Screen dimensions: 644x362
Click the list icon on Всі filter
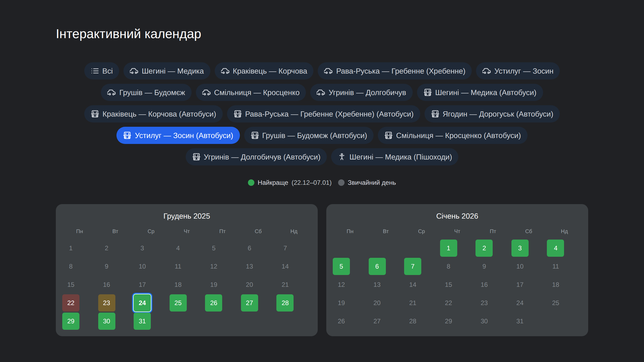point(95,71)
